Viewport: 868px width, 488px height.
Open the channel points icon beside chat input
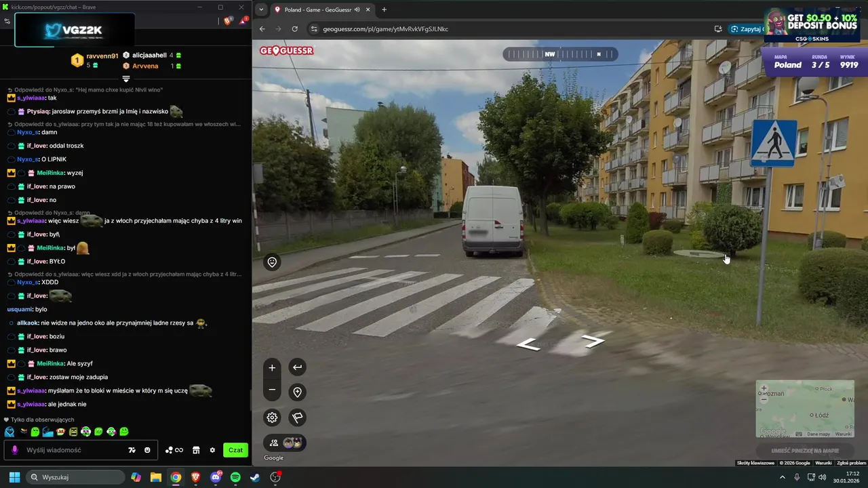click(x=174, y=450)
